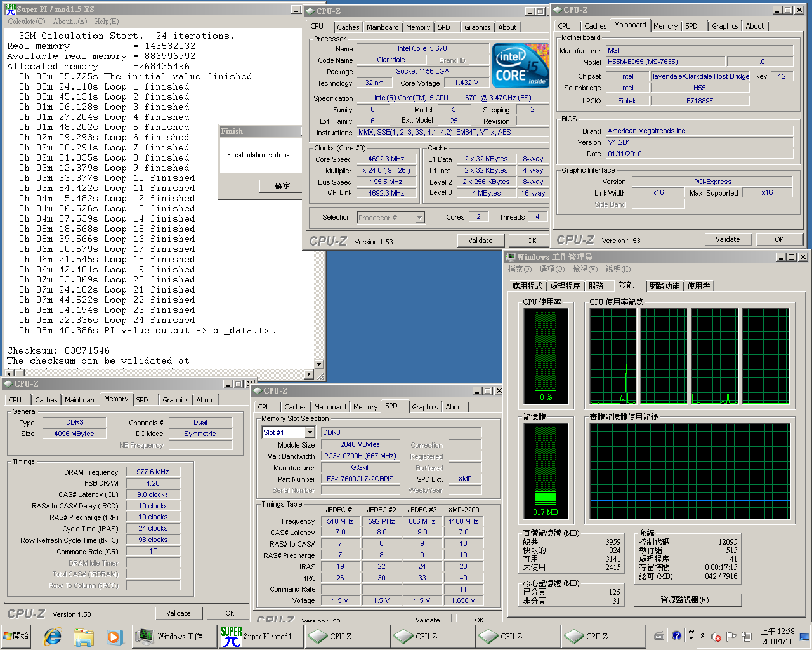Click the language bar help icon
This screenshot has width=812, height=650.
[x=676, y=635]
